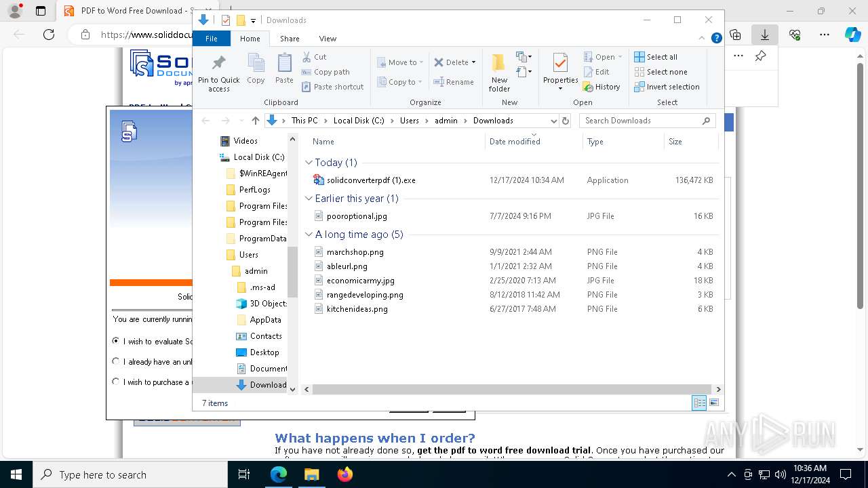The height and width of the screenshot is (488, 868).
Task: Open Edge downloads icon in browser toolbar
Action: coord(765,35)
